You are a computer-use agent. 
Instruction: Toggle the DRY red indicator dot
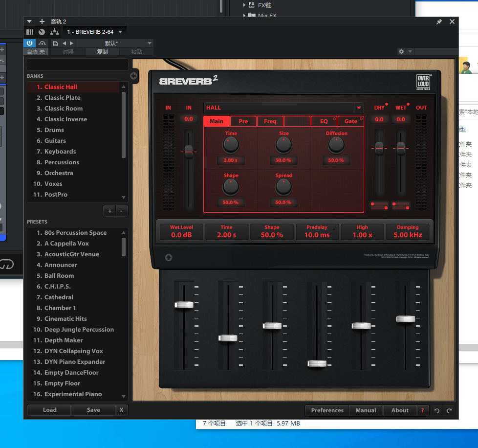point(387,104)
